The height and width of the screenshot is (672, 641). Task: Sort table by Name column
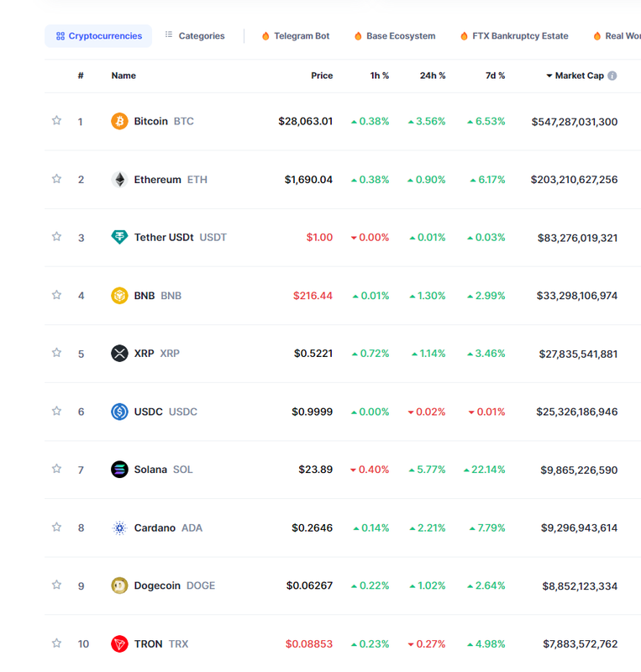(123, 76)
